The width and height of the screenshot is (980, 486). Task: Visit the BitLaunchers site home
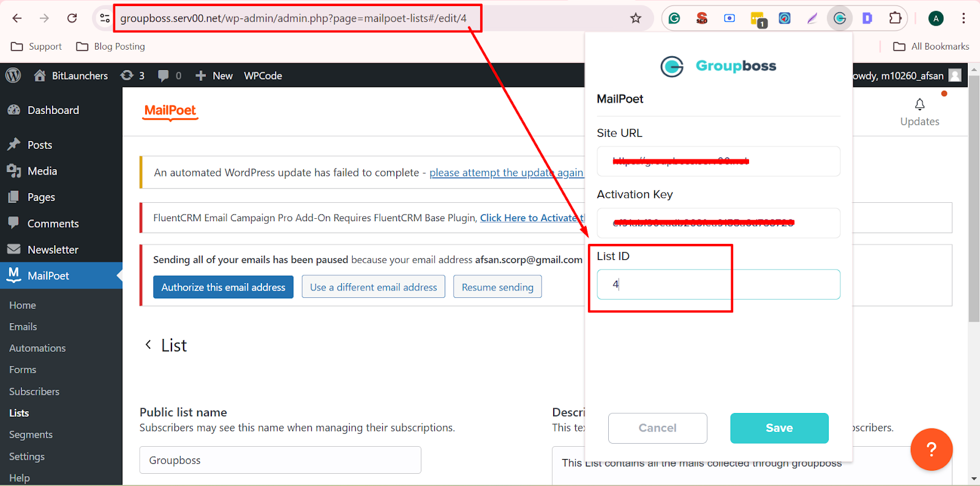click(x=71, y=75)
